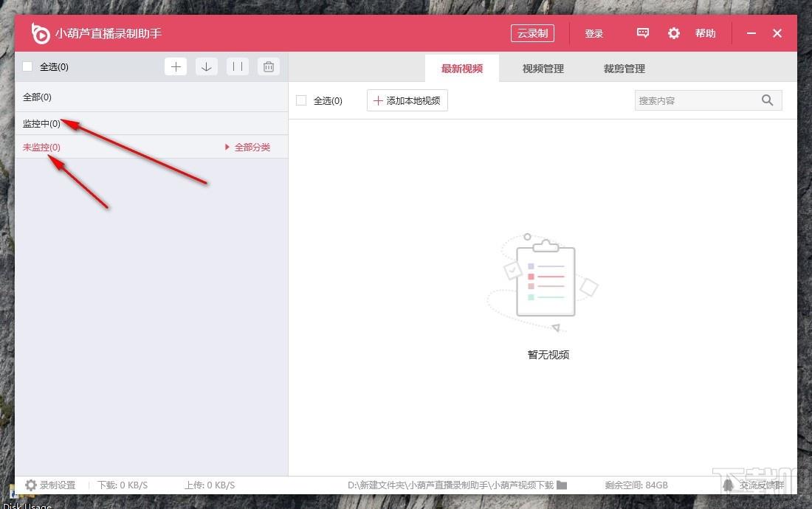Toggle 全选(0) checkbox in left panel
Viewport: 812px width, 509px height.
(x=27, y=66)
